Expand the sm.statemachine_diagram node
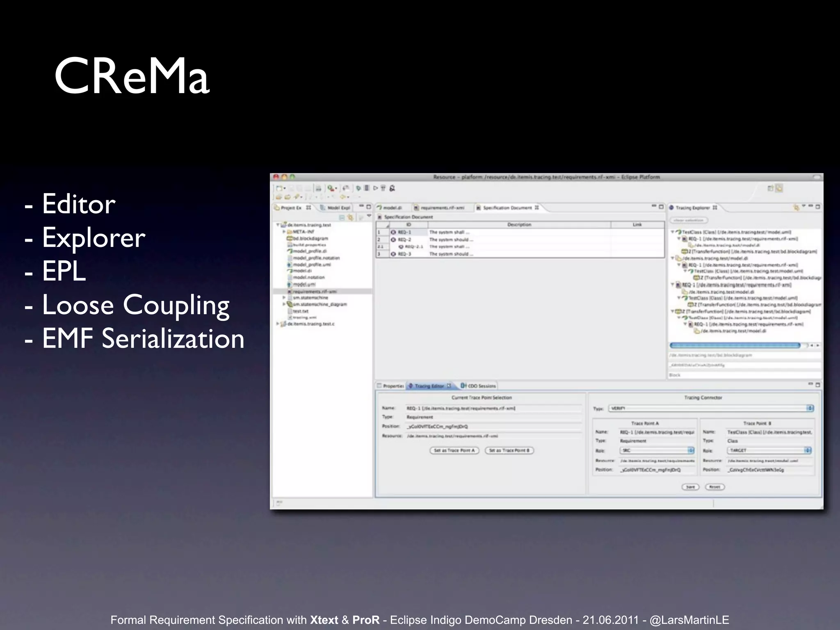The image size is (840, 630). (x=284, y=304)
